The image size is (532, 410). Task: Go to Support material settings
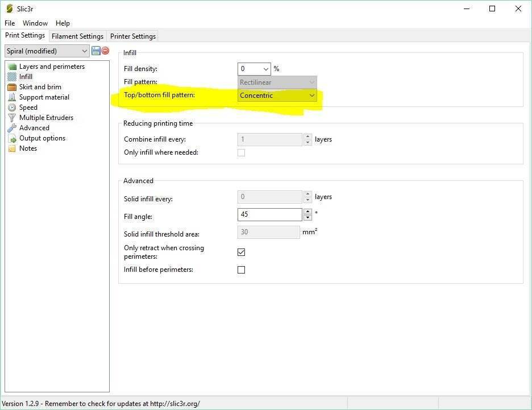click(x=44, y=97)
